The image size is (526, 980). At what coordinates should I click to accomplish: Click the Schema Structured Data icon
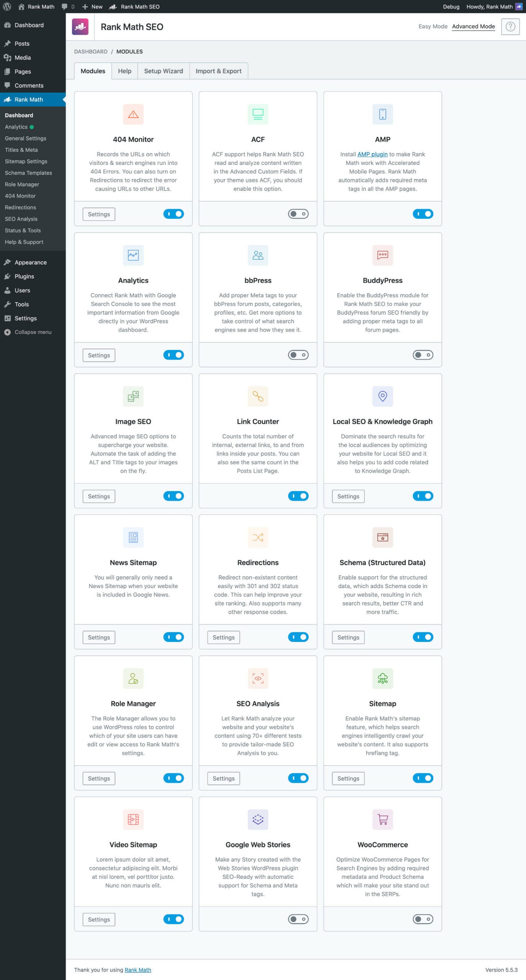tap(382, 537)
